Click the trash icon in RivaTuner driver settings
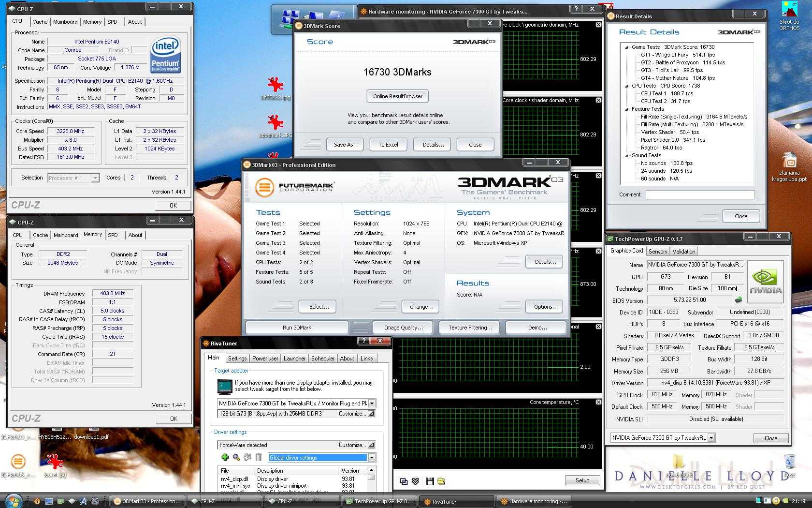This screenshot has width=812, height=508. [x=259, y=457]
